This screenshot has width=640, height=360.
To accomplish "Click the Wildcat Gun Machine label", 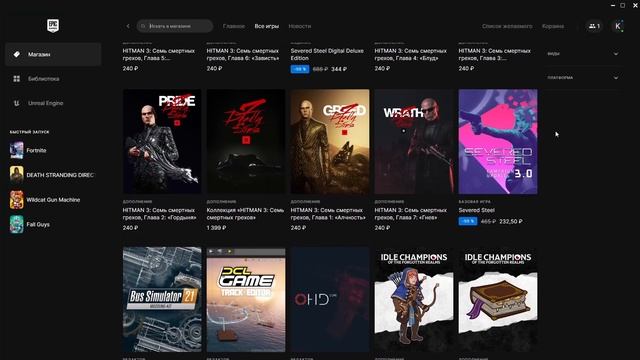I will tap(53, 200).
